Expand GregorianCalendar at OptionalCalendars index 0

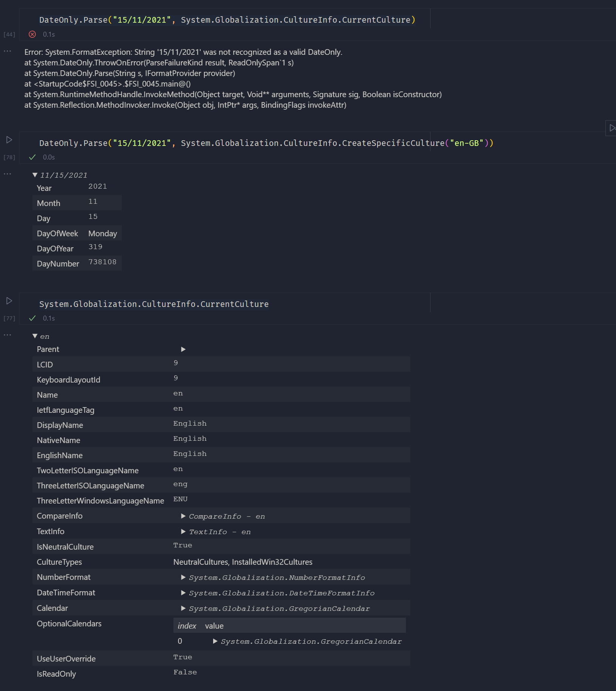point(215,641)
